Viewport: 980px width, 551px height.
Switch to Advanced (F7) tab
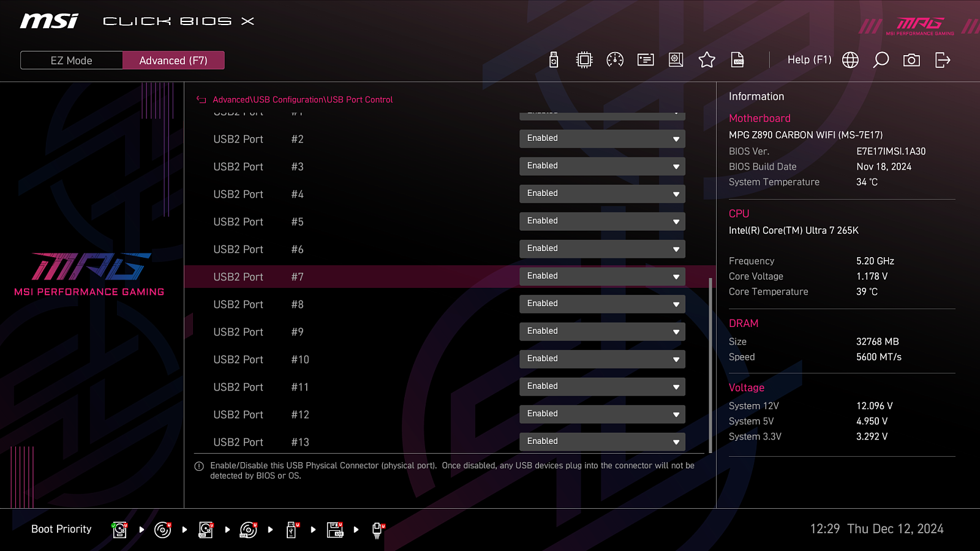click(x=173, y=61)
